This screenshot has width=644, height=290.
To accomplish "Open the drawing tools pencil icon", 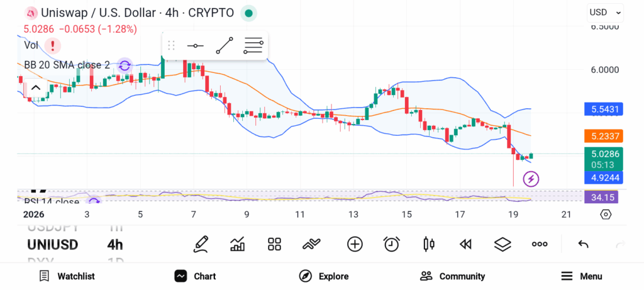I will (201, 244).
